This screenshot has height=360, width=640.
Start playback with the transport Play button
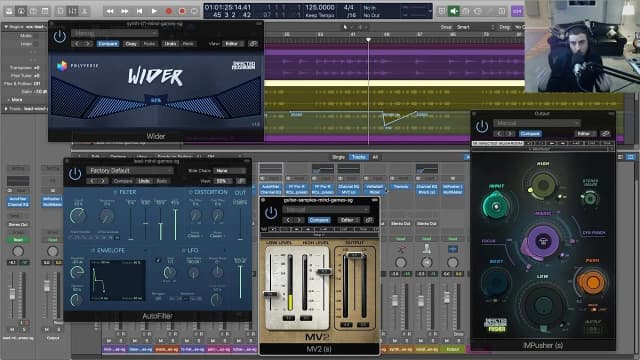coord(154,11)
